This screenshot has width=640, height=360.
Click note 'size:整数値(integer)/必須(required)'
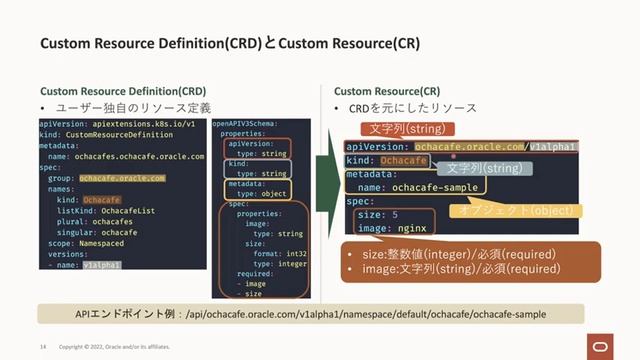[459, 254]
